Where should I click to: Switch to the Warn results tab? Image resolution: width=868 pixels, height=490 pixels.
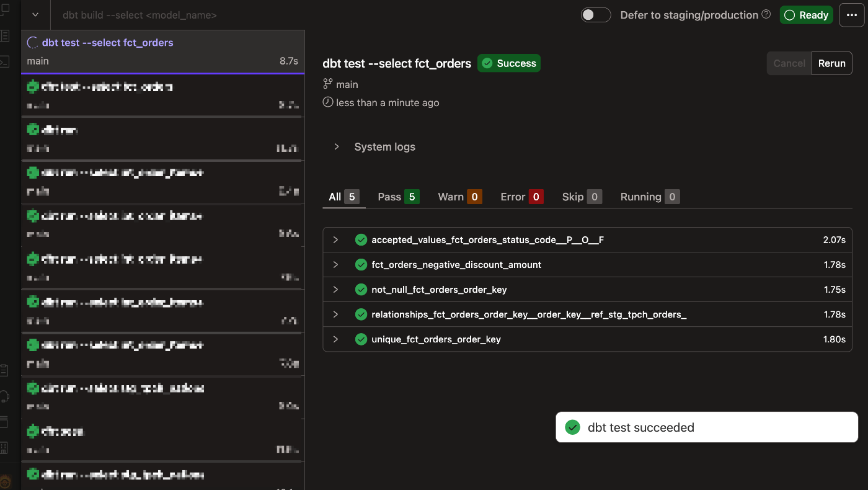pyautogui.click(x=460, y=197)
